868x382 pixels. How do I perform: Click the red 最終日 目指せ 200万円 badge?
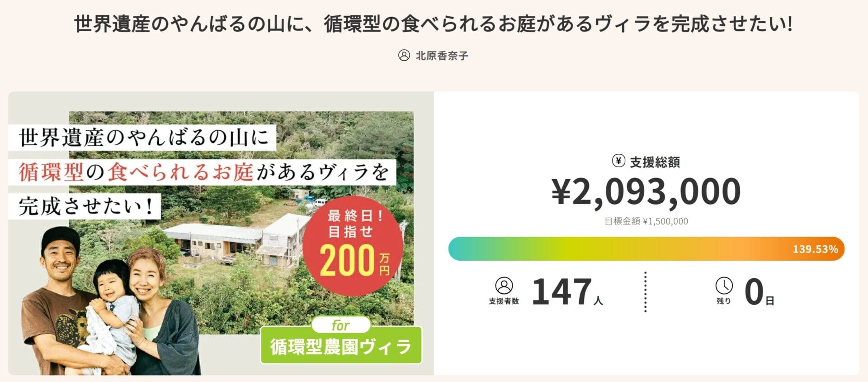(x=353, y=246)
